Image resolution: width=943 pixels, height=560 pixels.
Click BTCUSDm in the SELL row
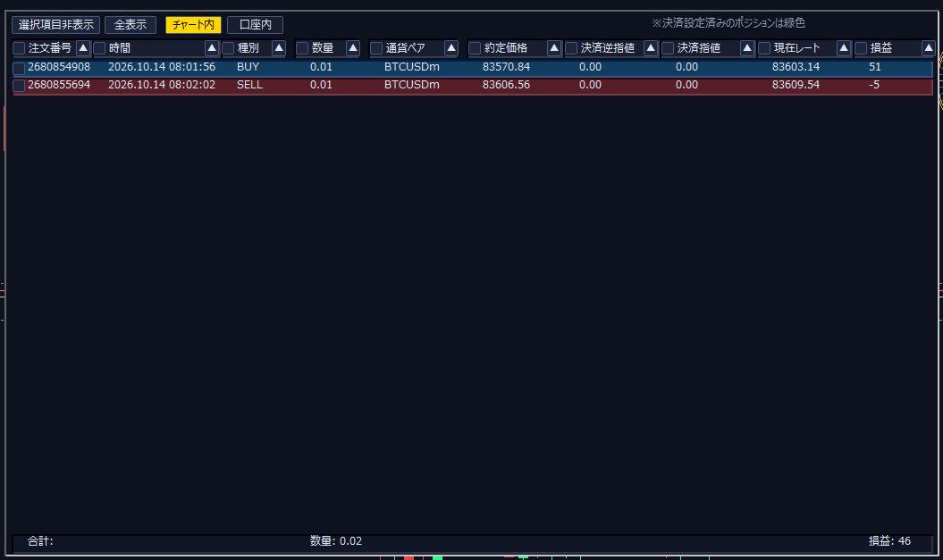point(412,85)
